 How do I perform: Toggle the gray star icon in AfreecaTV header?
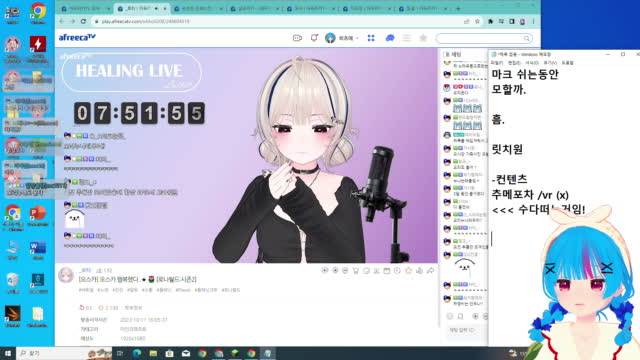tap(423, 38)
